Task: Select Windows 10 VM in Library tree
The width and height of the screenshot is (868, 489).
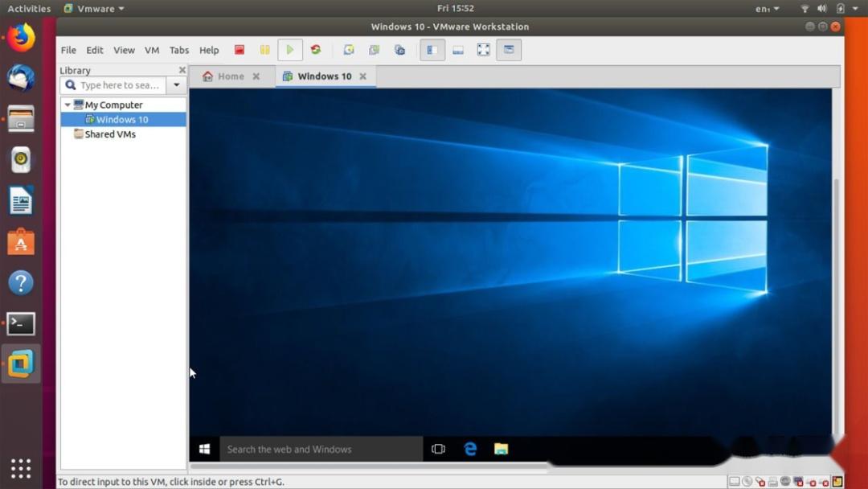Action: tap(124, 120)
